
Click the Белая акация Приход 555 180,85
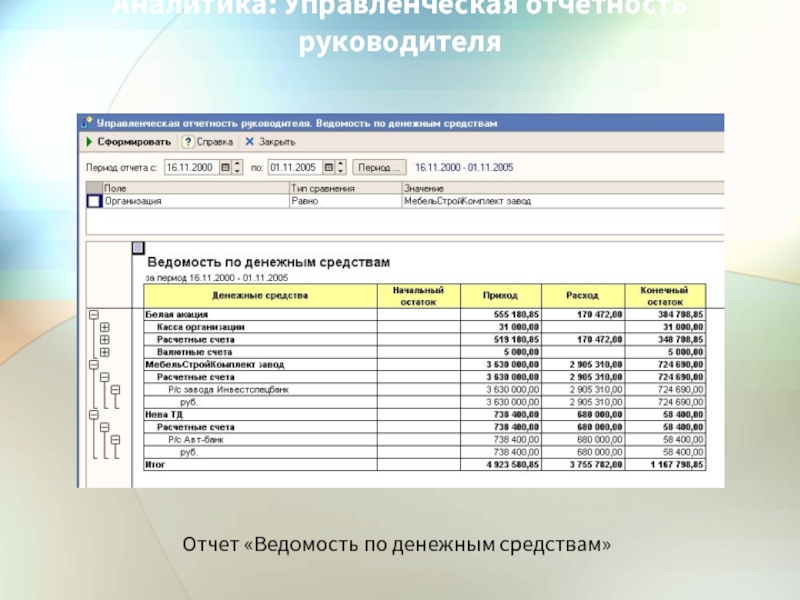(516, 315)
